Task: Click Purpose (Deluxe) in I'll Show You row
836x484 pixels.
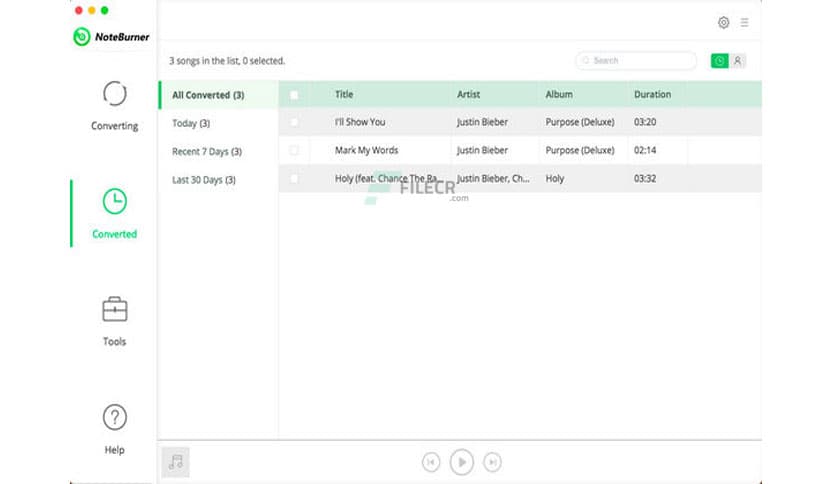Action: [580, 122]
